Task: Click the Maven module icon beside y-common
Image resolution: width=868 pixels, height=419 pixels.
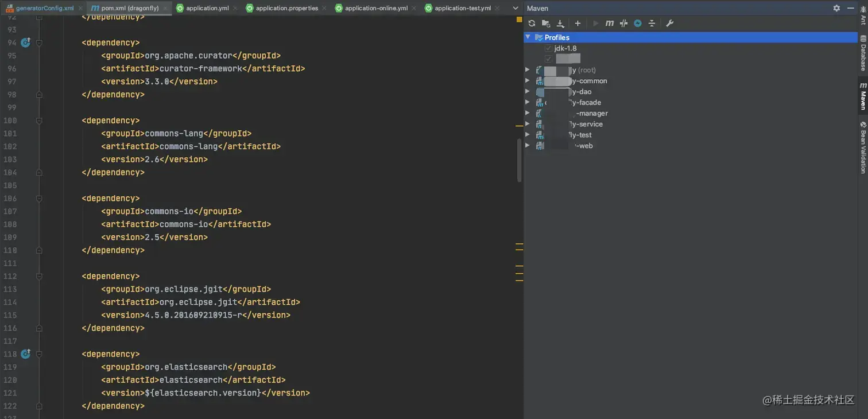Action: 539,81
